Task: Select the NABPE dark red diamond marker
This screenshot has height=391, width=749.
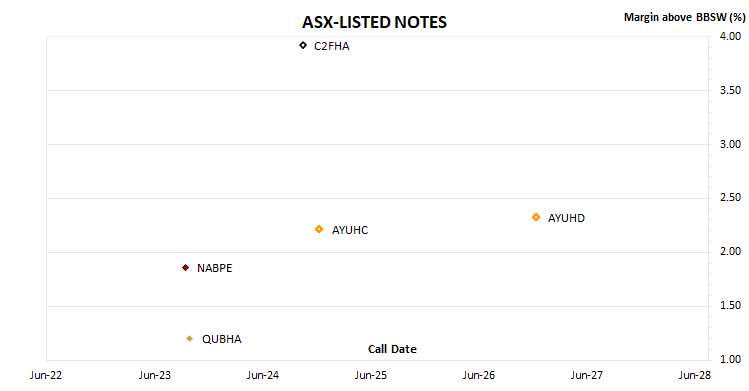Action: coord(185,268)
